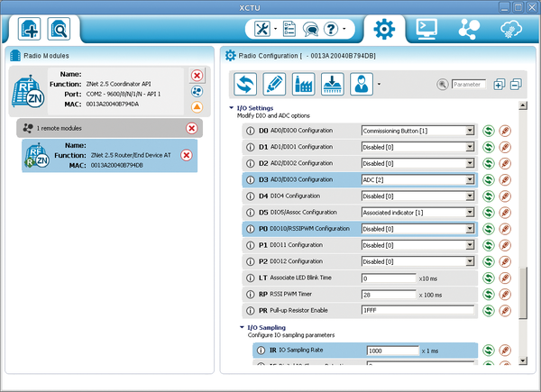Switch to Configuration working mode gear tab
The width and height of the screenshot is (541, 392).
384,30
